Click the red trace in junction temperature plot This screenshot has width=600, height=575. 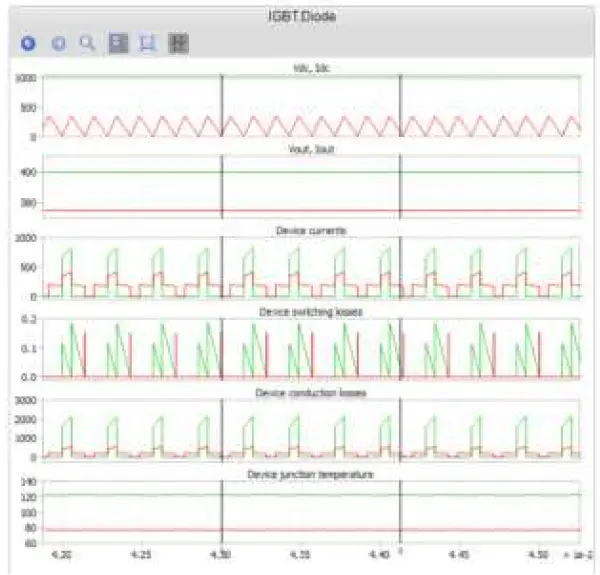click(311, 530)
